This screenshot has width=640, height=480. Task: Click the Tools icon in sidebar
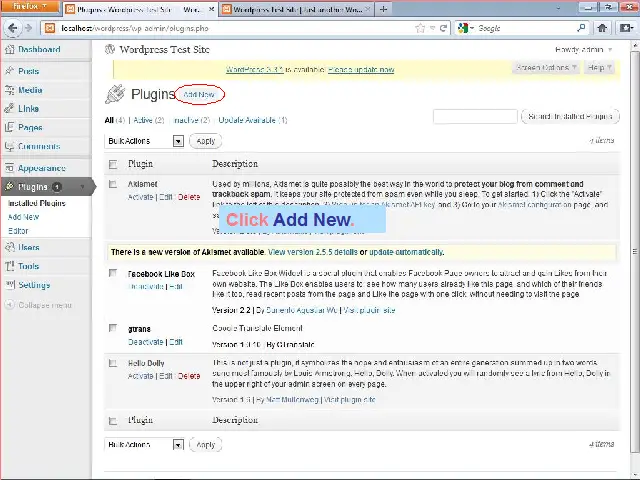[x=9, y=266]
